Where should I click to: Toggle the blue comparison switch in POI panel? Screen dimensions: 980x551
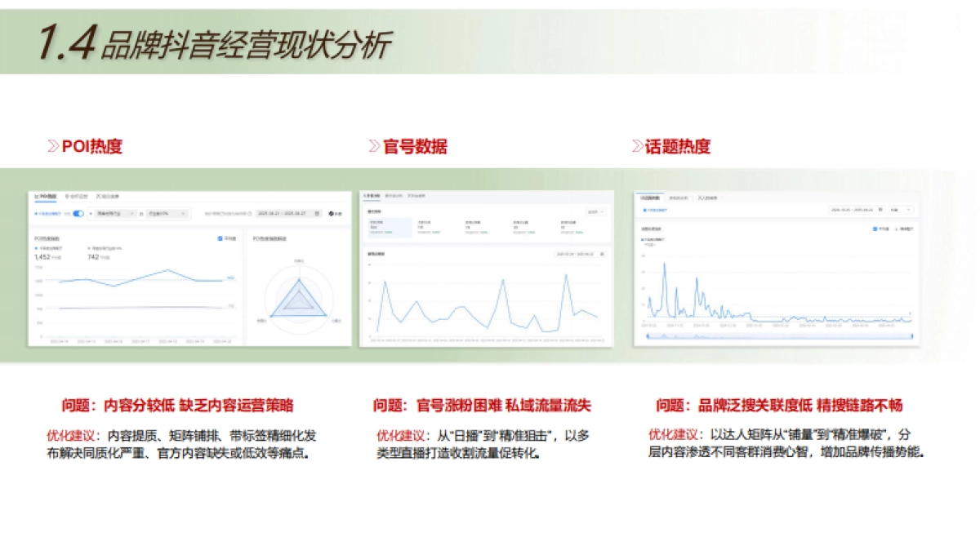(x=78, y=214)
